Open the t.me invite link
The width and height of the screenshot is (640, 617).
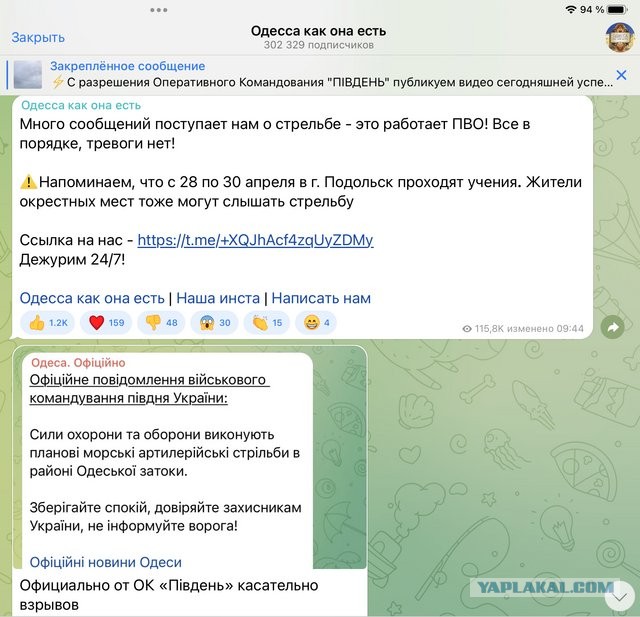click(255, 240)
